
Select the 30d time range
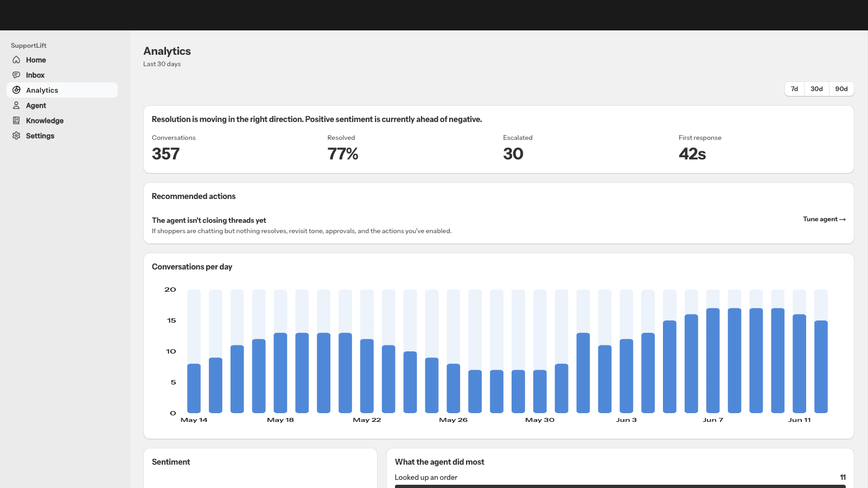[816, 89]
